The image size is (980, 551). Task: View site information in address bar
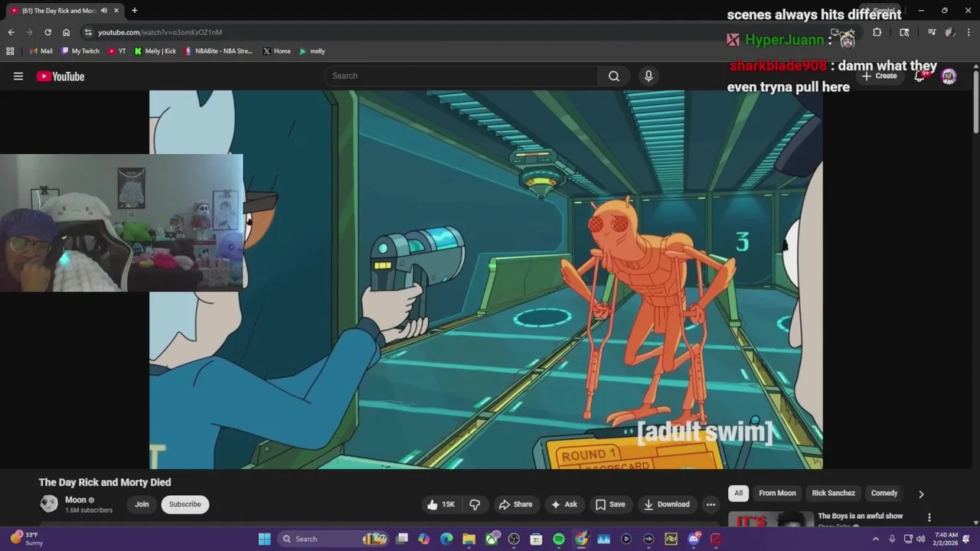[x=88, y=32]
